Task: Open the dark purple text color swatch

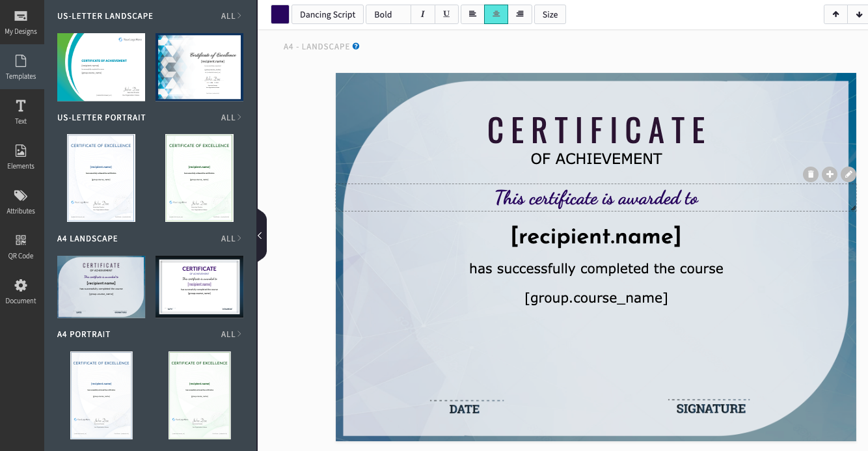Action: (280, 14)
